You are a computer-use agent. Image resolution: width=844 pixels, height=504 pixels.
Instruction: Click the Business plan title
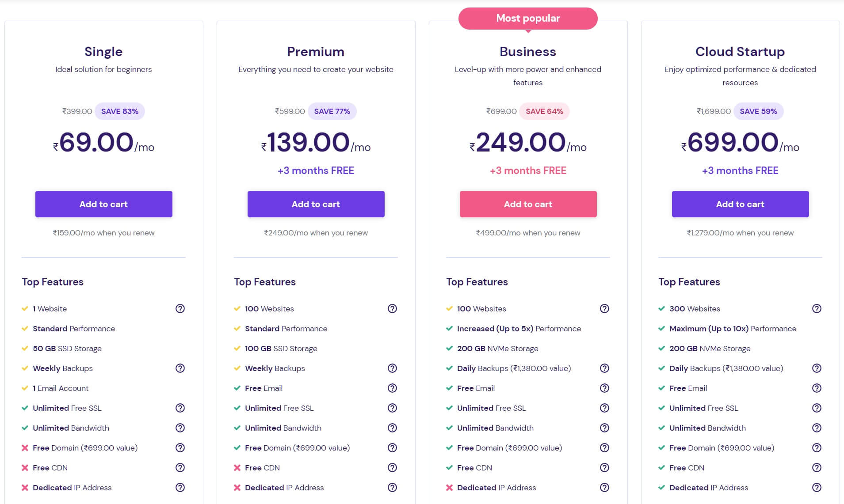pos(528,51)
